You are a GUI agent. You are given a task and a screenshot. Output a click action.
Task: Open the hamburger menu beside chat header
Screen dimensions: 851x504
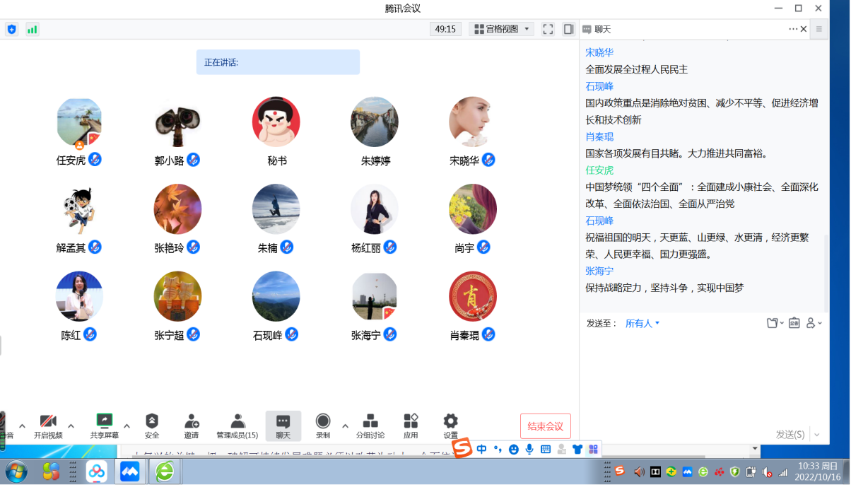pyautogui.click(x=819, y=29)
